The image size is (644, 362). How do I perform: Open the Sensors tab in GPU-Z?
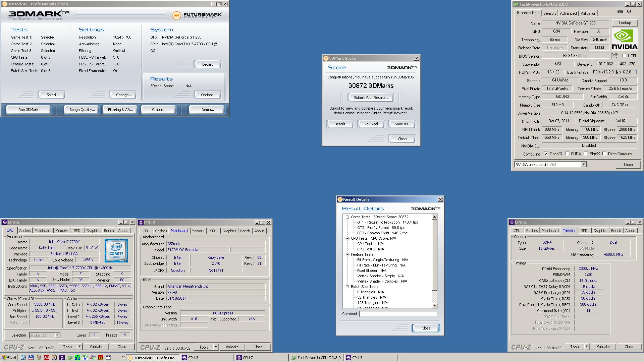(550, 13)
